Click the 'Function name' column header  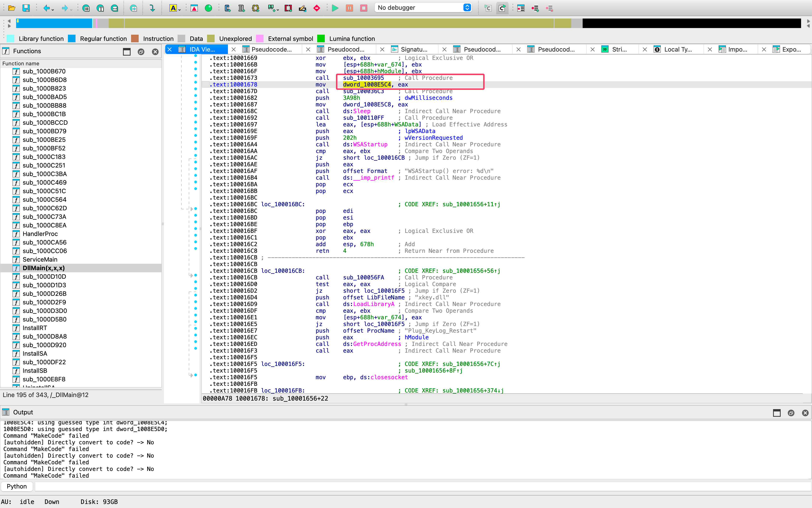point(81,63)
